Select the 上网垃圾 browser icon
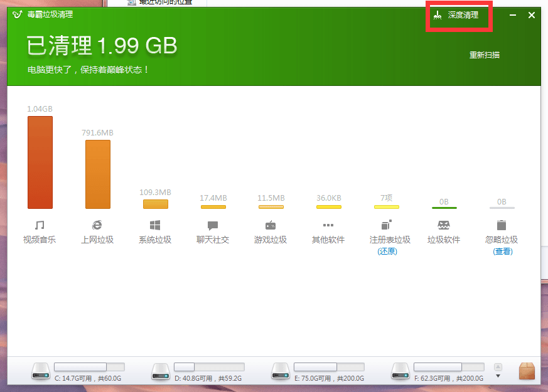 click(x=97, y=225)
